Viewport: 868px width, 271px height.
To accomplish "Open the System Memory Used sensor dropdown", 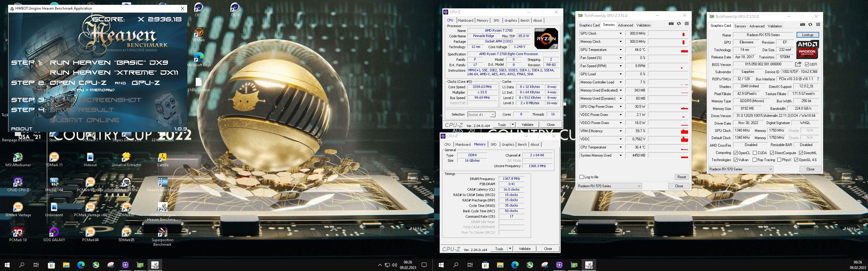I will (x=620, y=155).
